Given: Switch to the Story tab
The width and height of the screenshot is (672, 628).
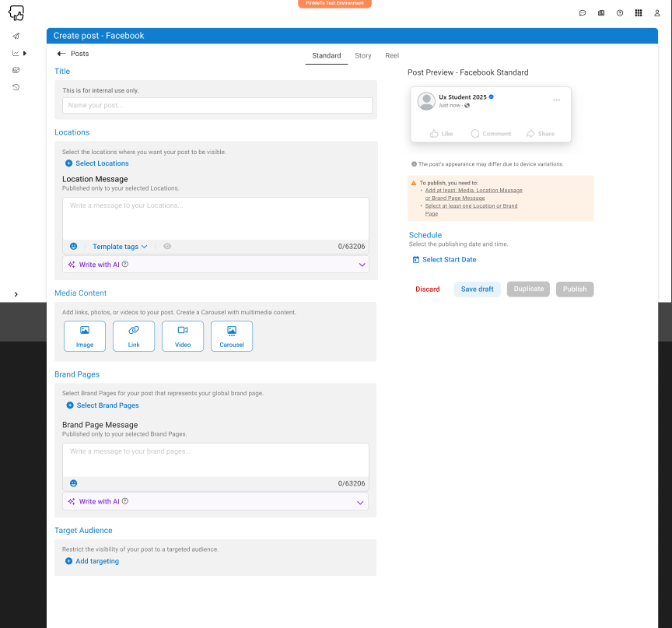Looking at the screenshot, I should pyautogui.click(x=362, y=55).
